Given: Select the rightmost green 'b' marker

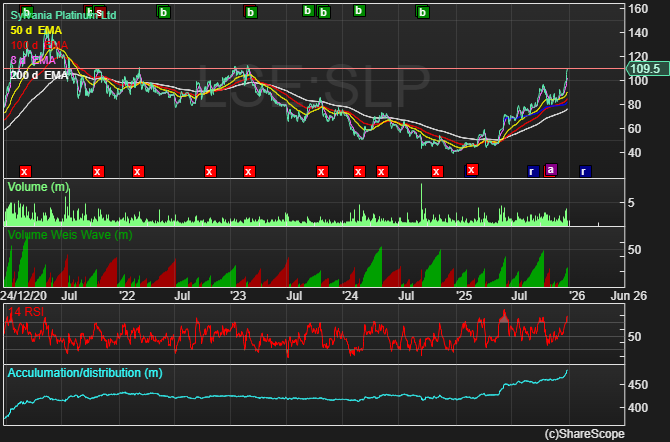Looking at the screenshot, I should coord(423,13).
